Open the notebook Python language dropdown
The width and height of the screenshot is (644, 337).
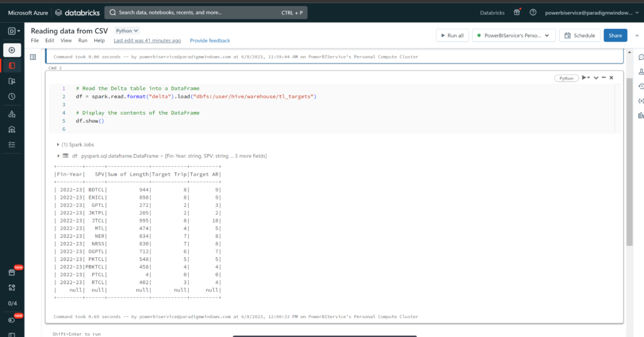pyautogui.click(x=126, y=31)
